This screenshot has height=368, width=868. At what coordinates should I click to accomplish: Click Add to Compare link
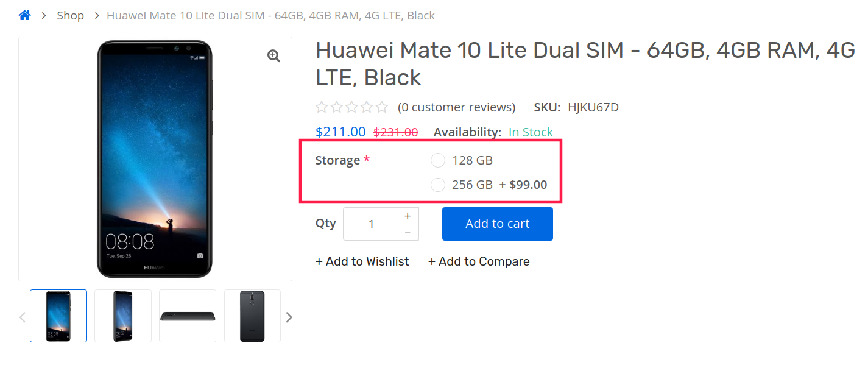[x=479, y=261]
